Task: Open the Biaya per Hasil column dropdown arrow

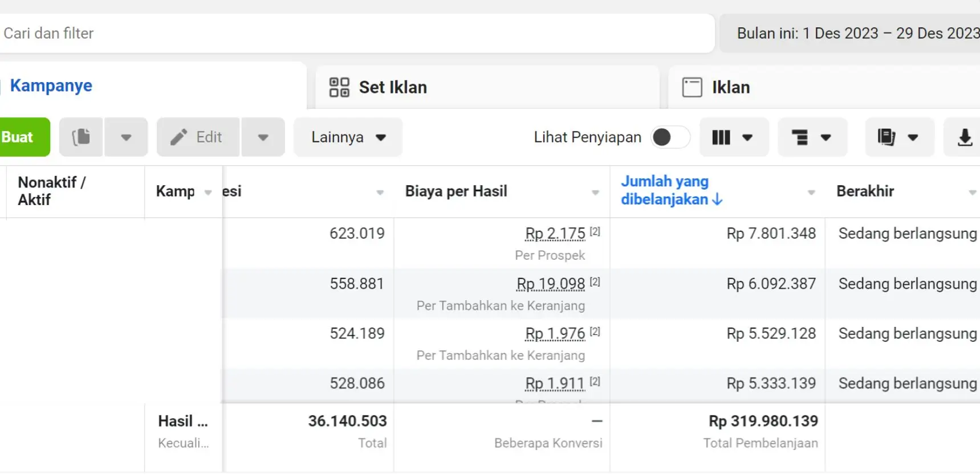Action: (x=595, y=193)
